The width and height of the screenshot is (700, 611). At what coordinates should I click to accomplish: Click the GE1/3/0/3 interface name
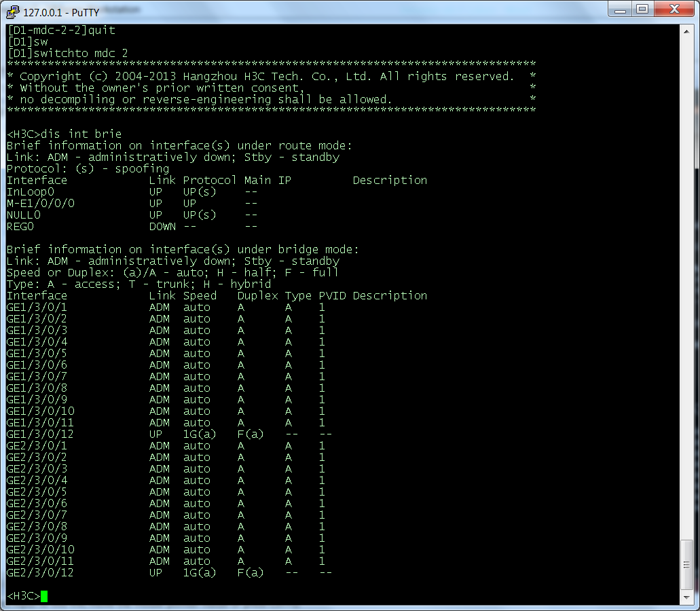coord(37,331)
